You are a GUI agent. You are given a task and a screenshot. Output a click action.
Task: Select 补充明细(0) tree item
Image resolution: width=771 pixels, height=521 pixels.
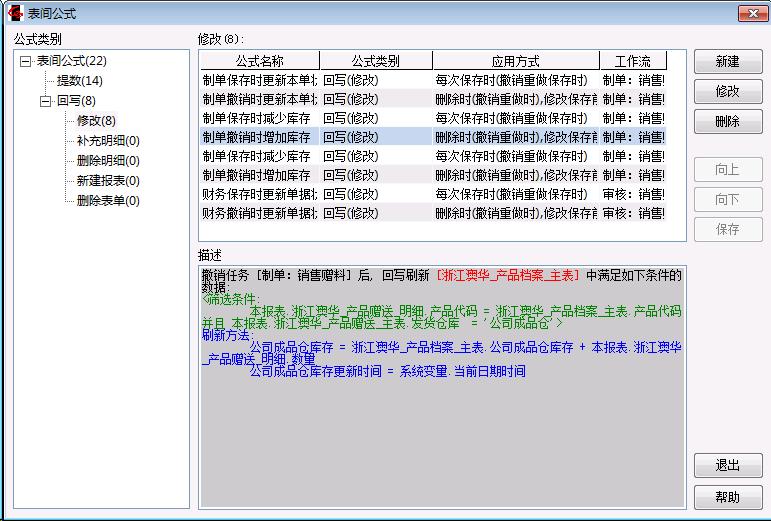point(107,141)
